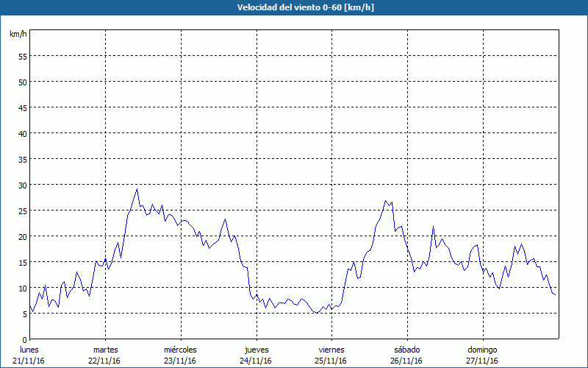This screenshot has height=368, width=588.
Task: Click the 0 tick on the y-axis
Action: pyautogui.click(x=24, y=339)
